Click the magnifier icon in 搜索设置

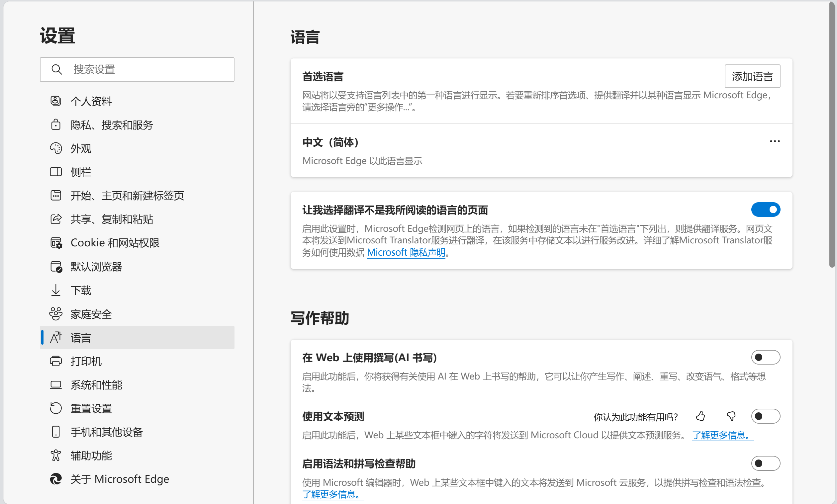(57, 69)
